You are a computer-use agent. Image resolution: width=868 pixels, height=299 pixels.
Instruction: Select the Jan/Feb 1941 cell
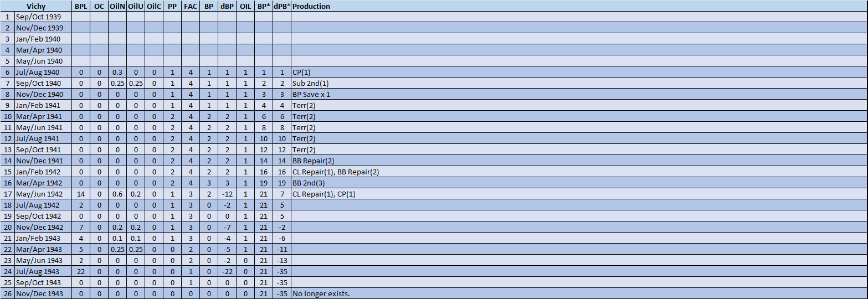43,106
